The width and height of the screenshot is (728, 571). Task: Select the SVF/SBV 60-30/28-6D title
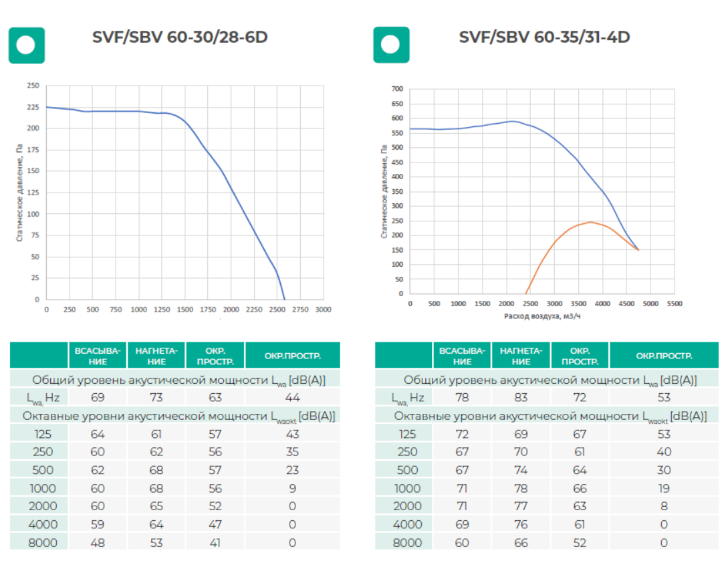(180, 37)
